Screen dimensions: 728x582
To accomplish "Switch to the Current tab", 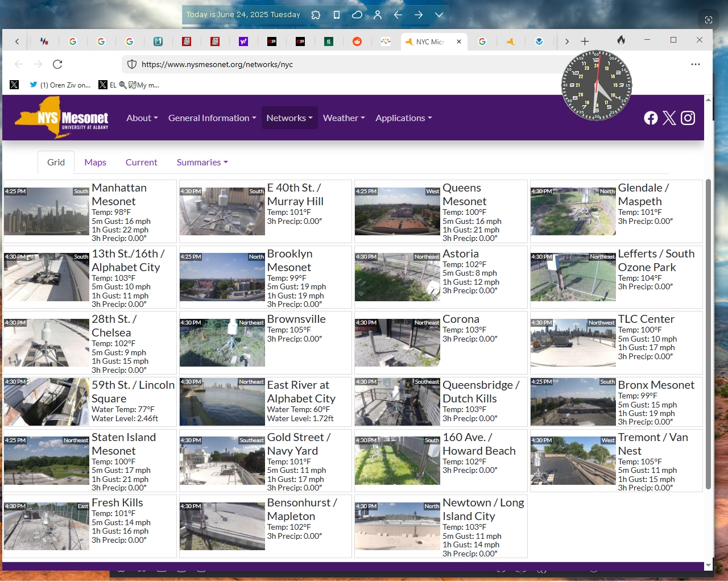I will (141, 162).
